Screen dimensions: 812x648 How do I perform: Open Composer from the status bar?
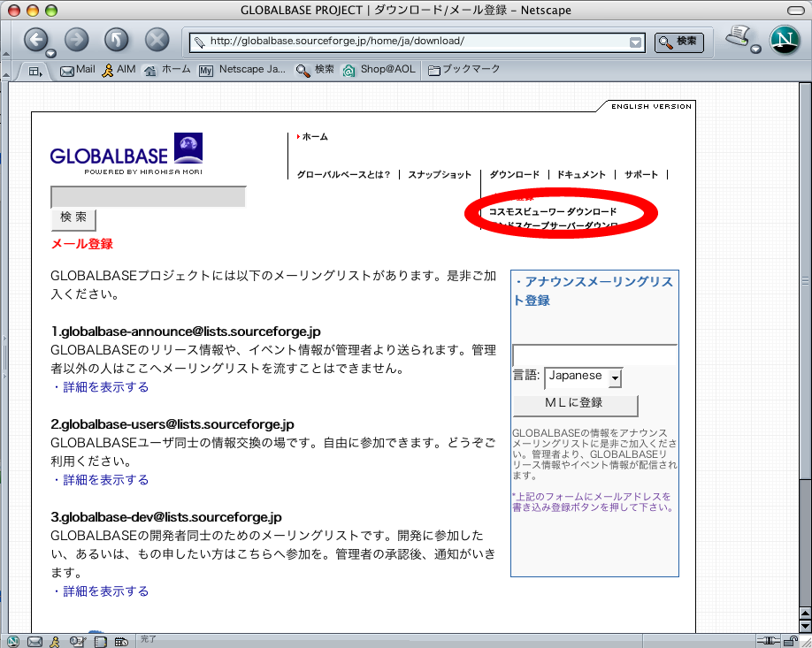click(78, 641)
